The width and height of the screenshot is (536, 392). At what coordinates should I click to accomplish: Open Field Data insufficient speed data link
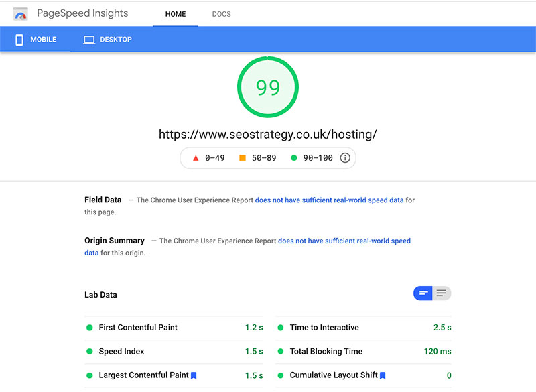[x=329, y=200]
